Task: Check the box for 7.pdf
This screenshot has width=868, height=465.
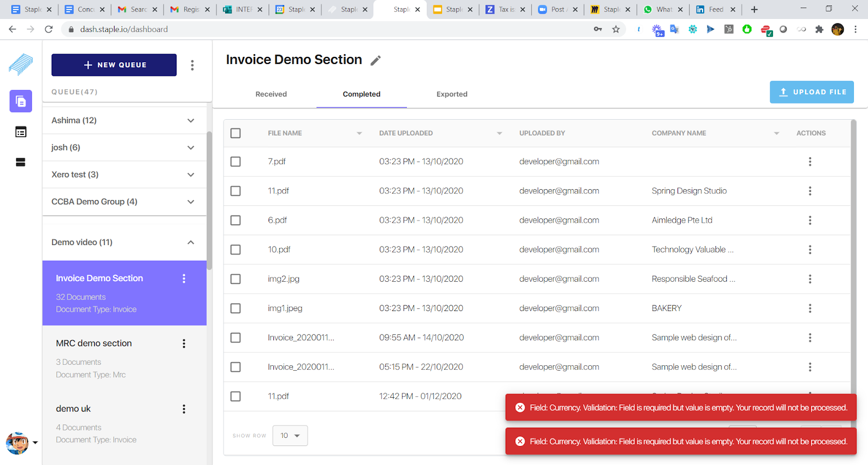Action: coord(235,162)
